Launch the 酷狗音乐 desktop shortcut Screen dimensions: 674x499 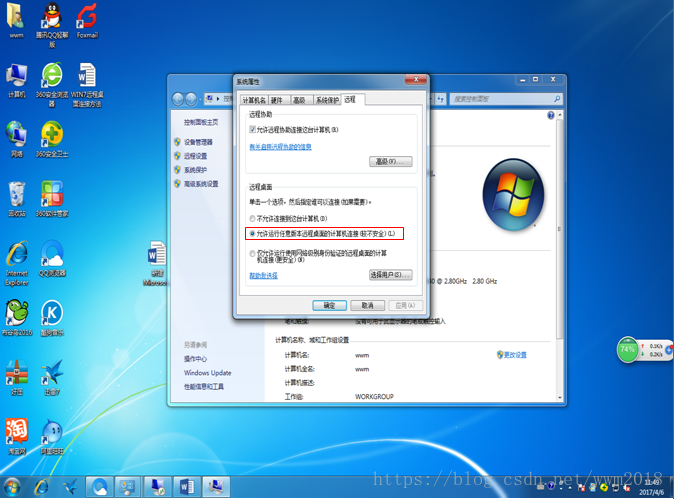(x=52, y=318)
